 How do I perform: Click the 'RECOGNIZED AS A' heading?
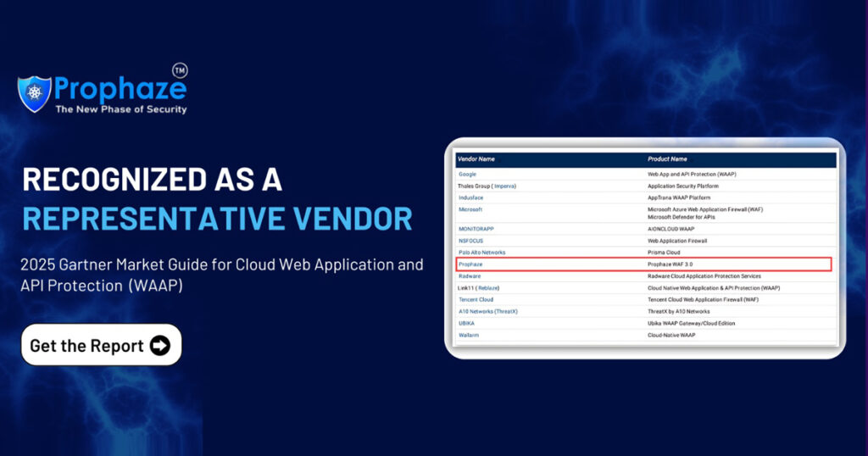153,180
